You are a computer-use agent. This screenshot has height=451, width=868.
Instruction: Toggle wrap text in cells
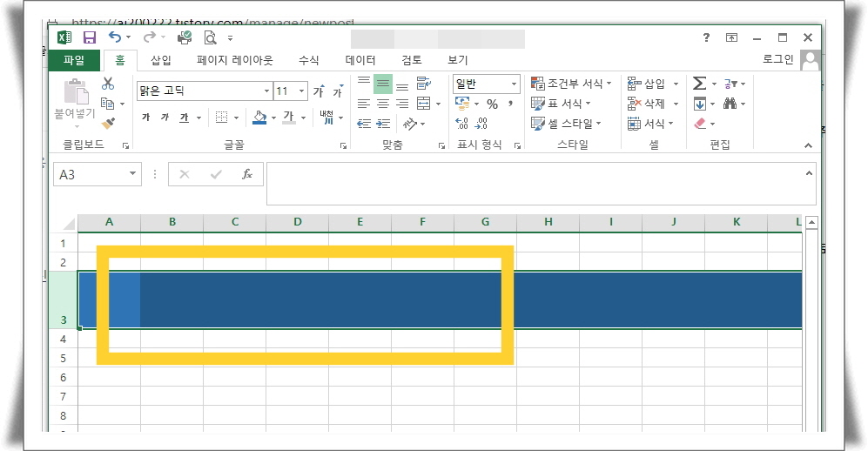pos(424,83)
